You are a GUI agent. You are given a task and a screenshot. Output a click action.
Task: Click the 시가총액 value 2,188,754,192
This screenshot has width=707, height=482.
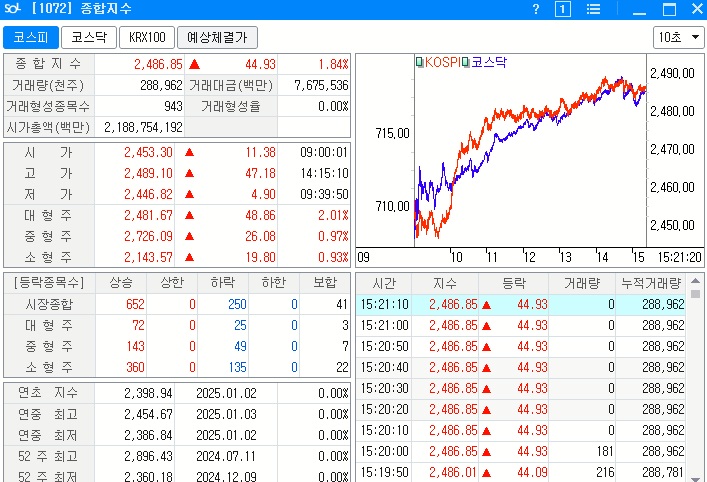pos(143,127)
